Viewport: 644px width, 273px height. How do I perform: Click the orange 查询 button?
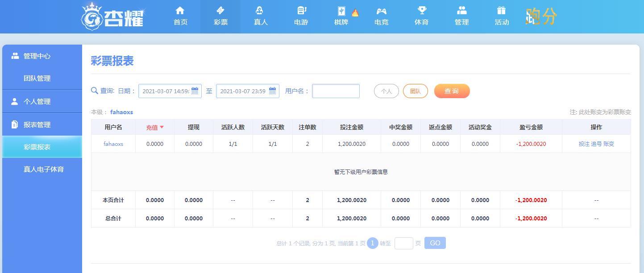tap(452, 91)
